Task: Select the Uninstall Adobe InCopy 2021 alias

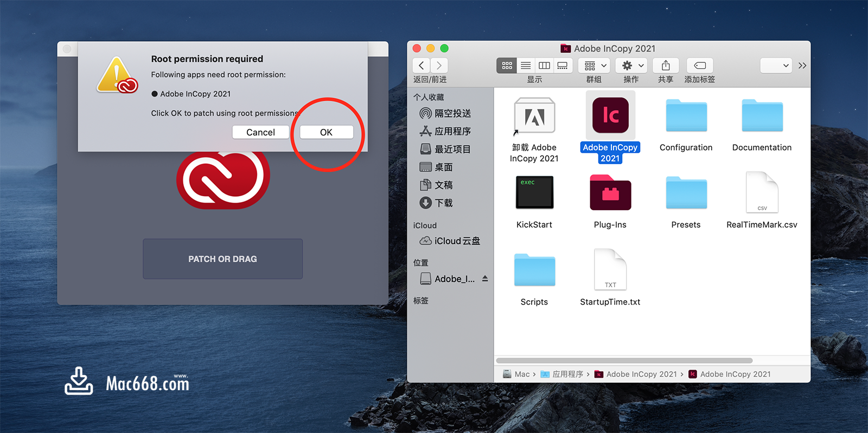Action: pos(534,116)
